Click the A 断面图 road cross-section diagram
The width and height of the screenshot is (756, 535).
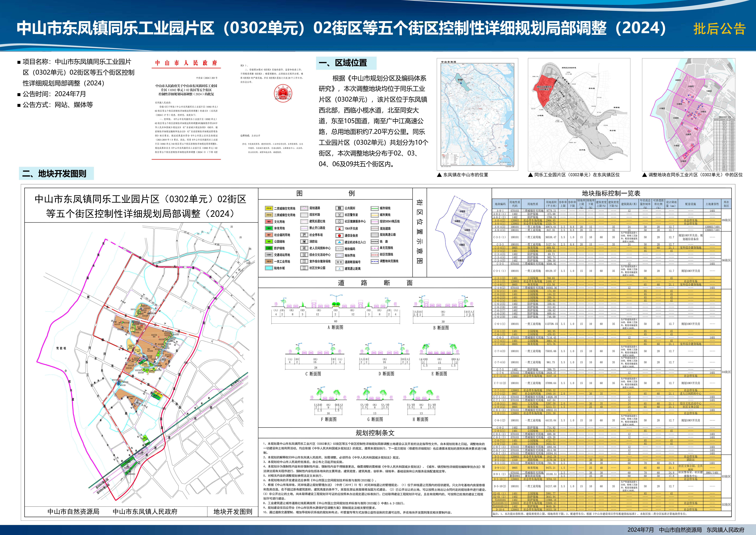335,312
